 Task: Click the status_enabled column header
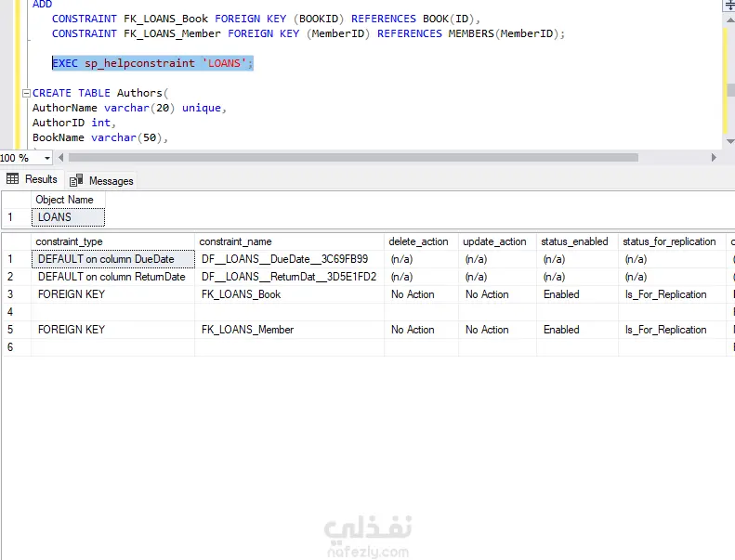point(577,241)
